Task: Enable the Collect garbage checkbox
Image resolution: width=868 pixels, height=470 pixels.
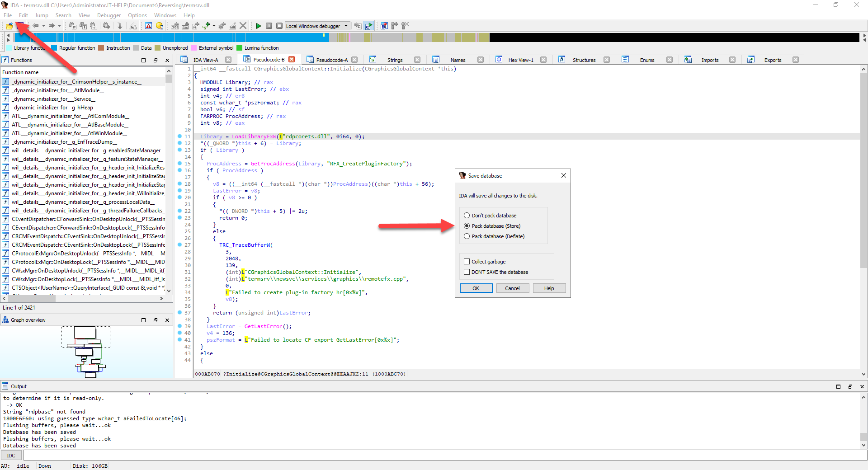Action: click(467, 261)
